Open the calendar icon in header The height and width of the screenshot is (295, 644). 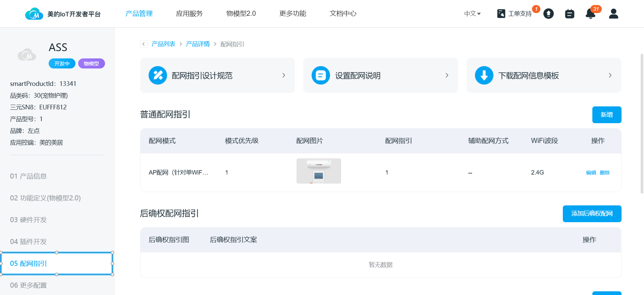pos(570,14)
